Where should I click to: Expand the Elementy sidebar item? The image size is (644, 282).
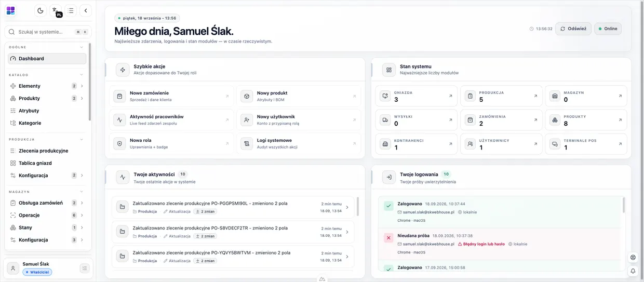pyautogui.click(x=47, y=86)
